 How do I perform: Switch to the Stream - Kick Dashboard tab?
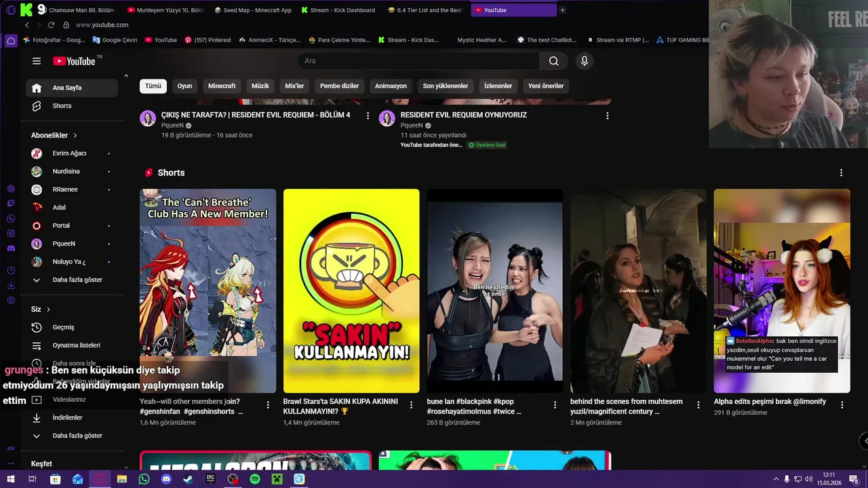coord(340,10)
